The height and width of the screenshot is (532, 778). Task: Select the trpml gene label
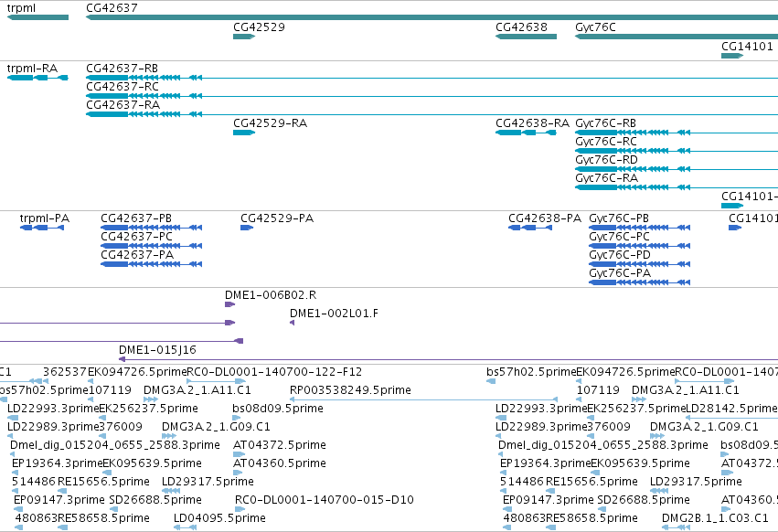pos(21,8)
